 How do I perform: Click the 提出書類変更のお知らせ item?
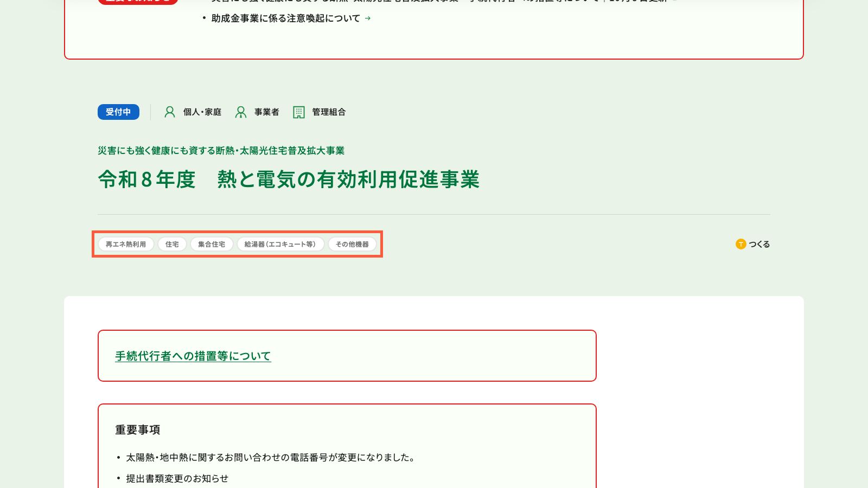[x=177, y=479]
